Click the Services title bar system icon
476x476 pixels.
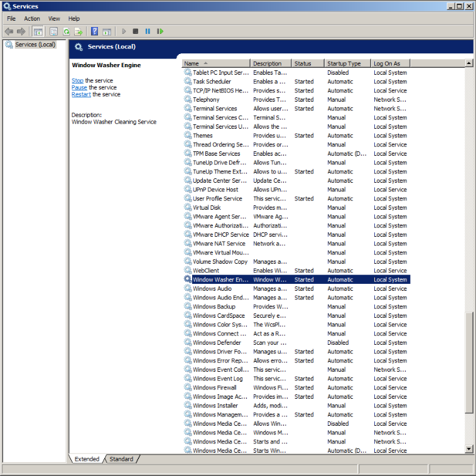pos(7,6)
